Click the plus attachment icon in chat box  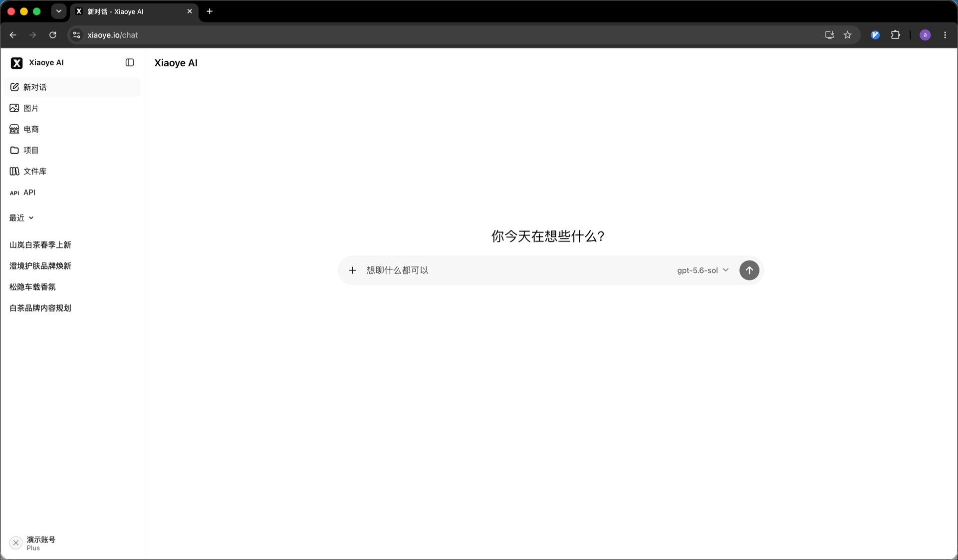point(353,270)
